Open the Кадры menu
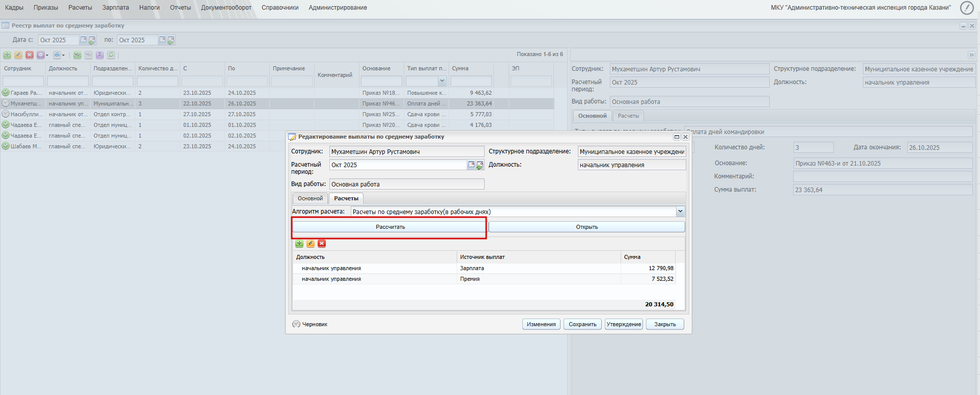Viewport: 980px width, 395px height. [14, 8]
